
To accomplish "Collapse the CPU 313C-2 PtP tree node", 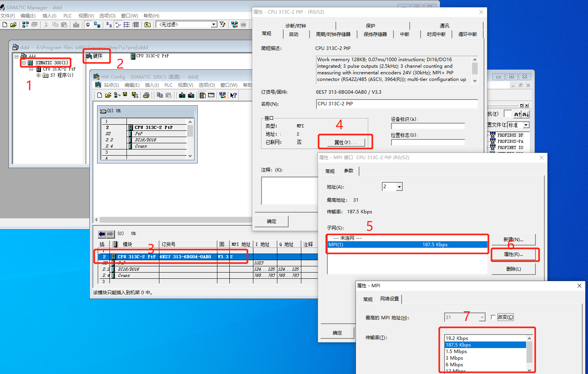I will tap(31, 69).
